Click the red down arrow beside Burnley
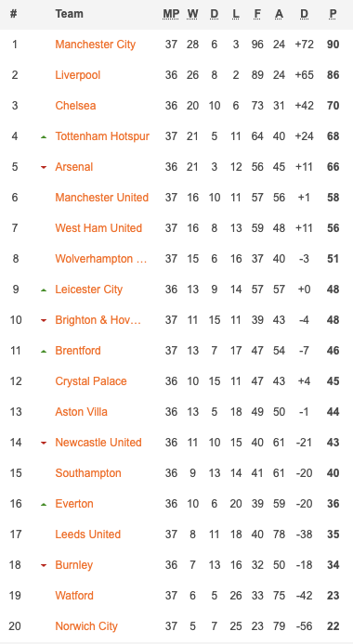 [44, 565]
